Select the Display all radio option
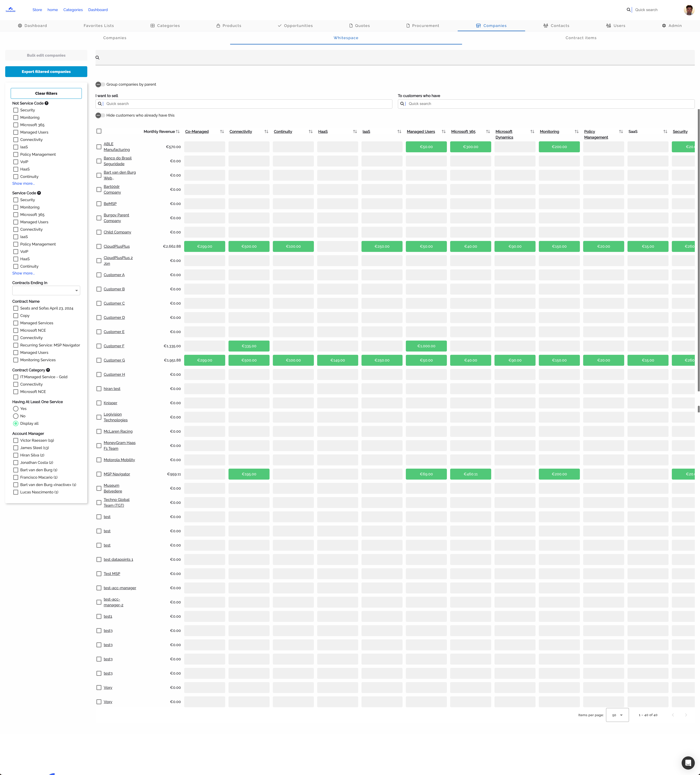 coord(16,424)
